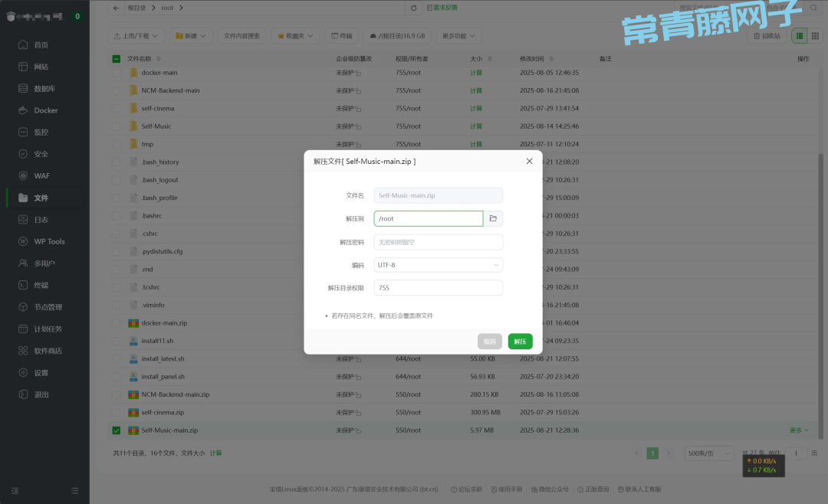Click the refresh icon in the path bar

coord(415,8)
